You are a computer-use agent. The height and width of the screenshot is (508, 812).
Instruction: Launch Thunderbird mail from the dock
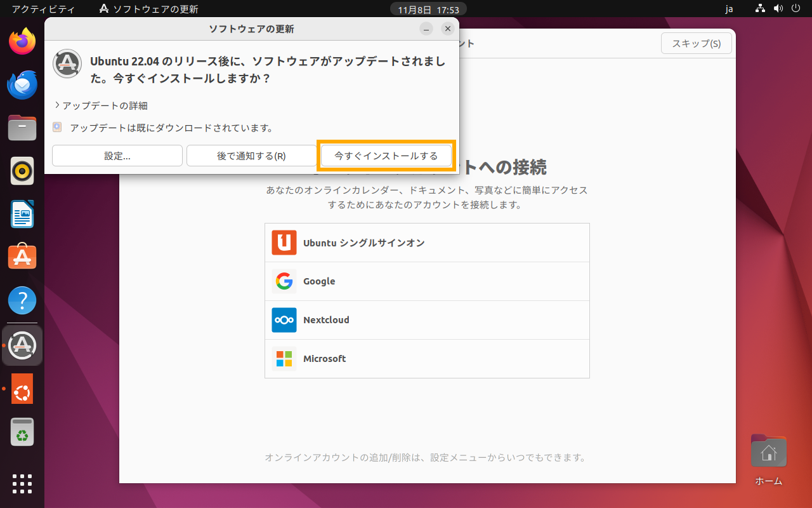(x=22, y=84)
